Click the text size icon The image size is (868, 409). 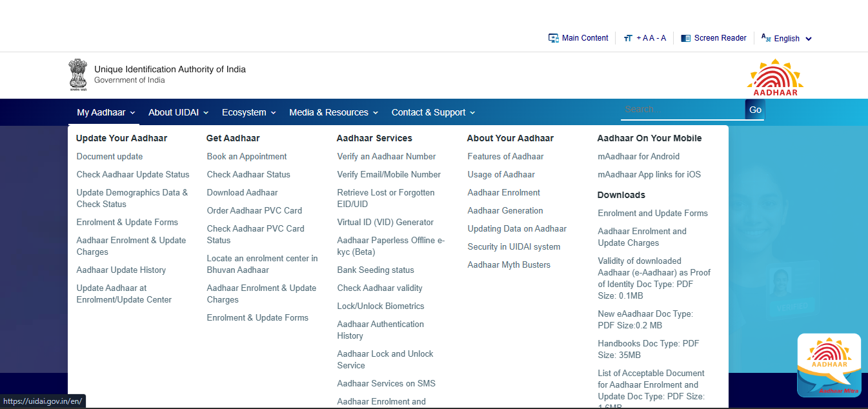coord(628,39)
